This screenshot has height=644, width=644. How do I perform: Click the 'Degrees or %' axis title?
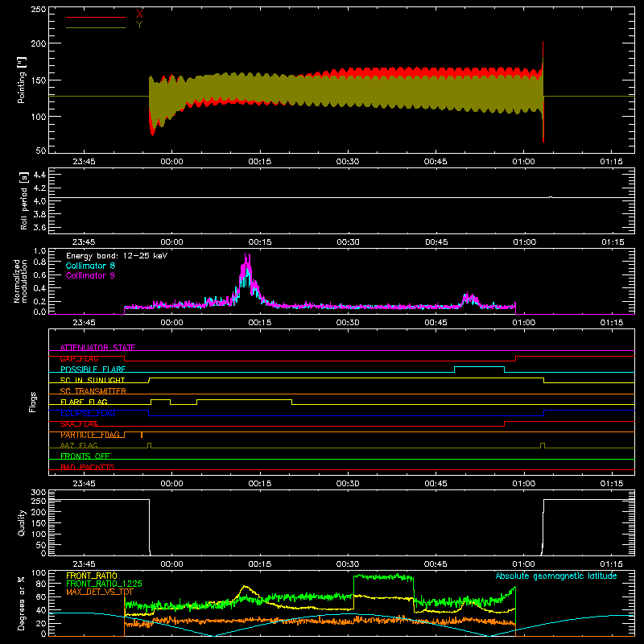pyautogui.click(x=22, y=603)
